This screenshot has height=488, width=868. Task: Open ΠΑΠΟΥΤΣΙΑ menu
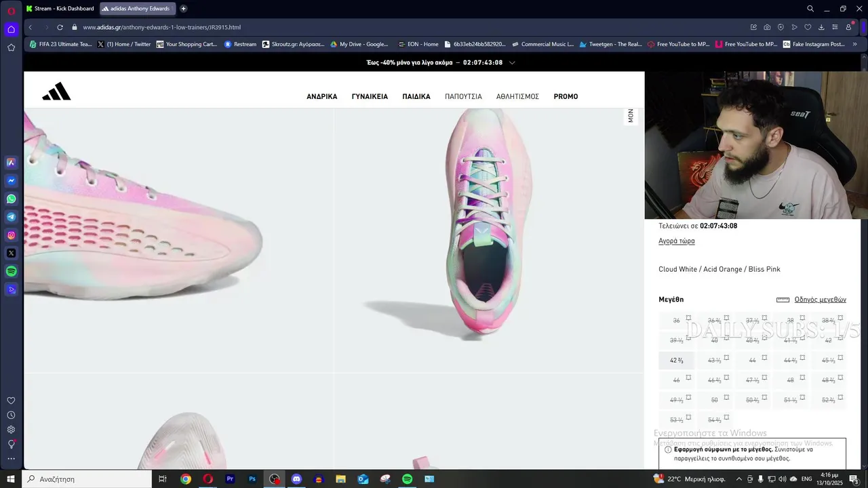point(463,97)
